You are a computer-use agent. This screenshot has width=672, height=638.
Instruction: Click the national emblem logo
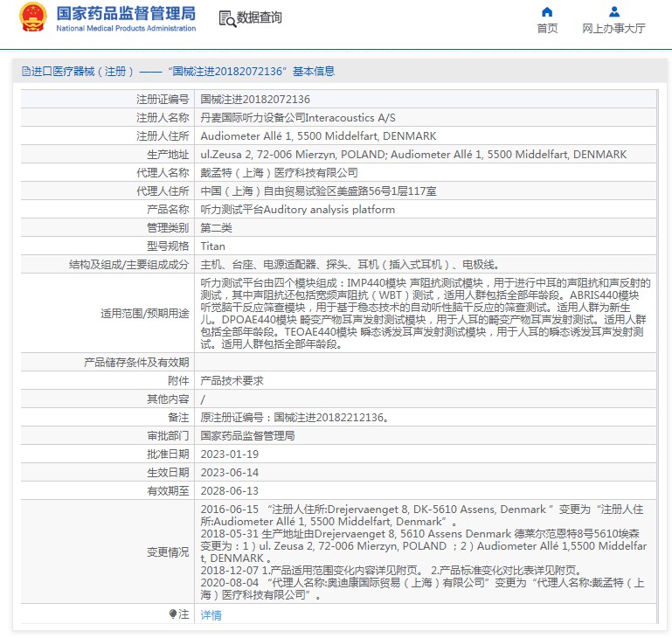[x=32, y=17]
